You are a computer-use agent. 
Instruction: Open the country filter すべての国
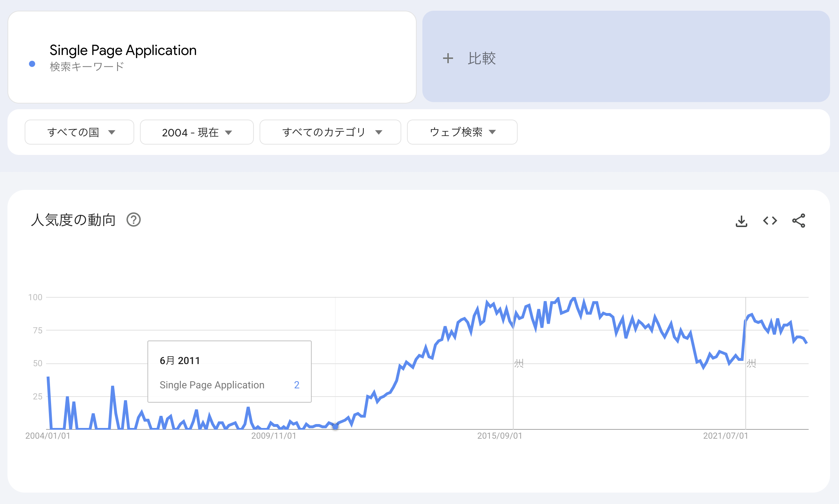pos(79,132)
